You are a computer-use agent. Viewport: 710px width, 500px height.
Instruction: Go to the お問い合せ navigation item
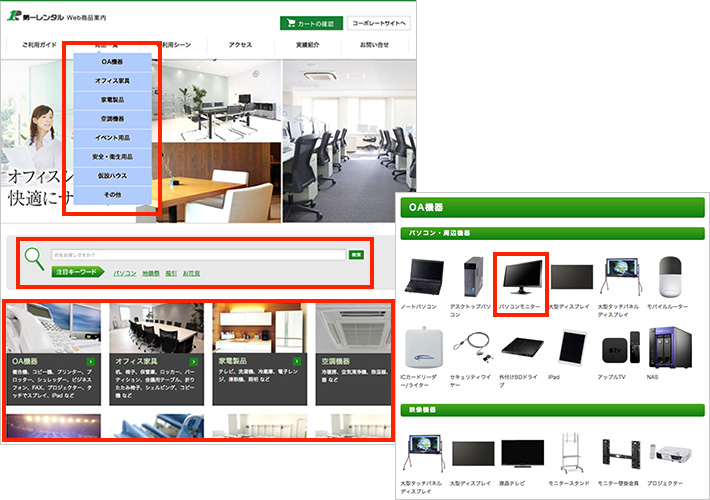(374, 45)
